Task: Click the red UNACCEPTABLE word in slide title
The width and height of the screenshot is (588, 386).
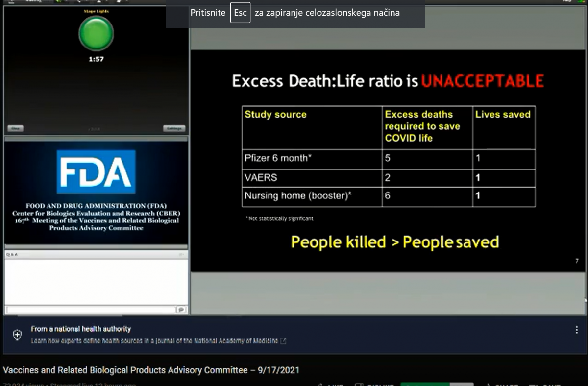Action: (x=482, y=81)
